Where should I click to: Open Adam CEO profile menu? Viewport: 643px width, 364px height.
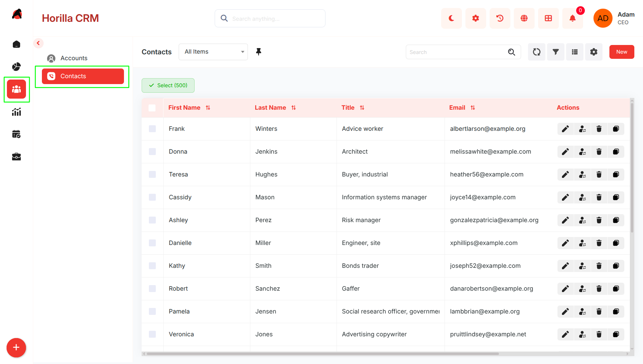click(x=614, y=18)
